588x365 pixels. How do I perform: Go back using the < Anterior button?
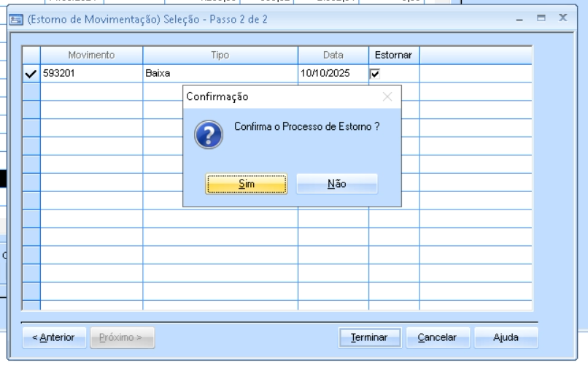[x=55, y=337]
